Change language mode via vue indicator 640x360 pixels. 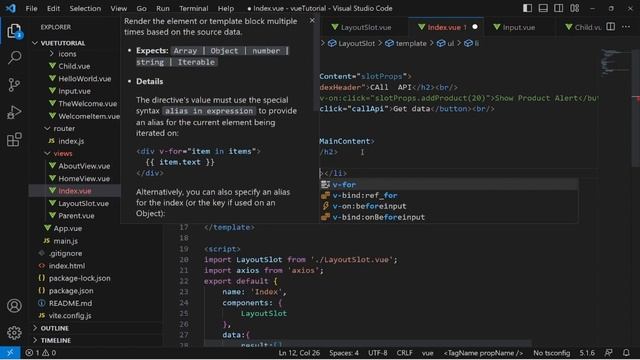tap(427, 353)
